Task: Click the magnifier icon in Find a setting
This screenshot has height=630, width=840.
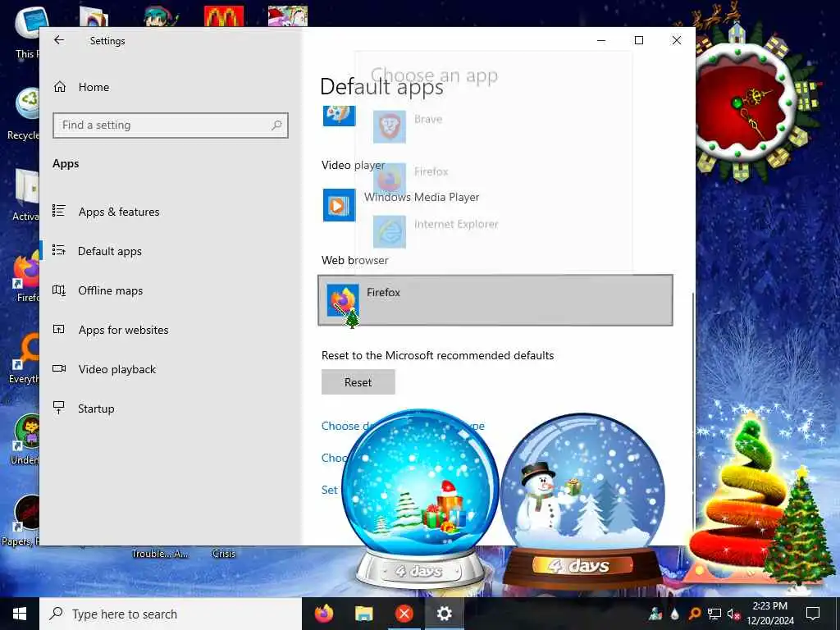Action: pyautogui.click(x=276, y=126)
